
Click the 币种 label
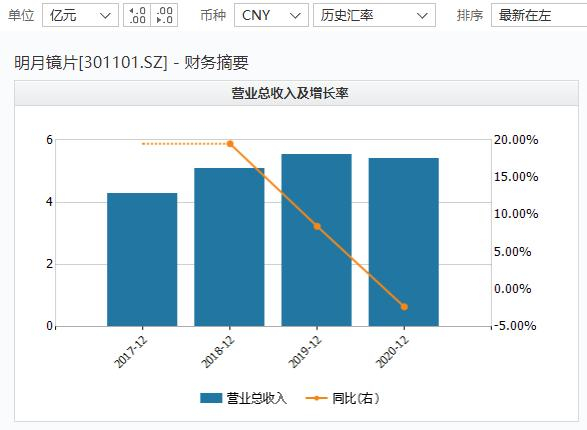(x=213, y=15)
